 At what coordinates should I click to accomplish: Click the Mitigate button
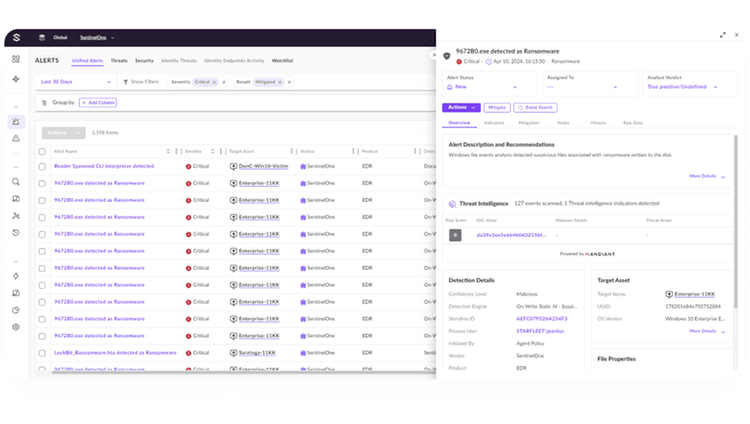tap(498, 107)
